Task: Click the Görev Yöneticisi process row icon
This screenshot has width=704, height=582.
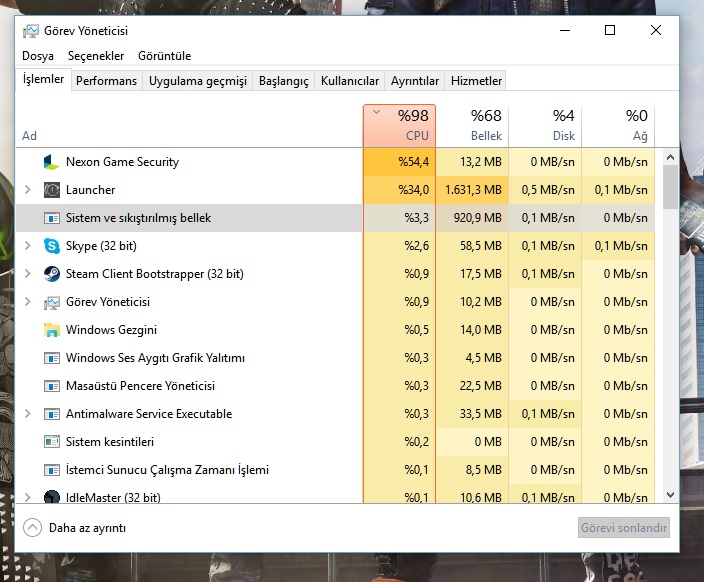Action: (x=52, y=302)
